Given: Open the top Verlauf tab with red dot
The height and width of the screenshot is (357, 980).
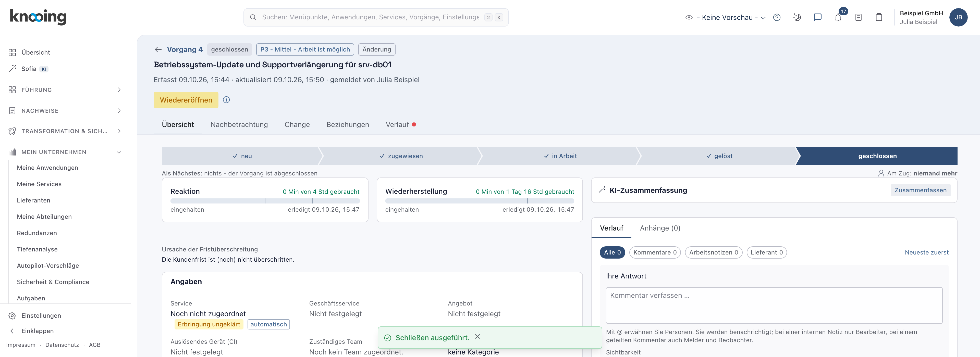Looking at the screenshot, I should [x=401, y=125].
